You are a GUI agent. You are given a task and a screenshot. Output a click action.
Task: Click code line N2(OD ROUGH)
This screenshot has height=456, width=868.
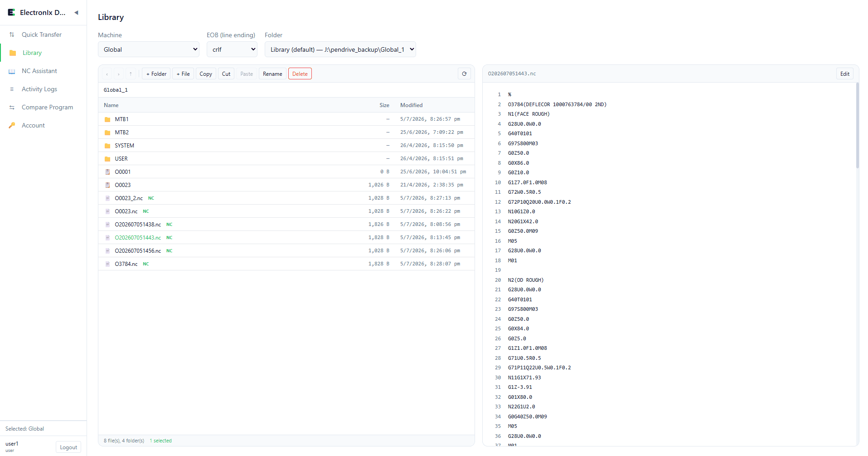[x=526, y=280]
